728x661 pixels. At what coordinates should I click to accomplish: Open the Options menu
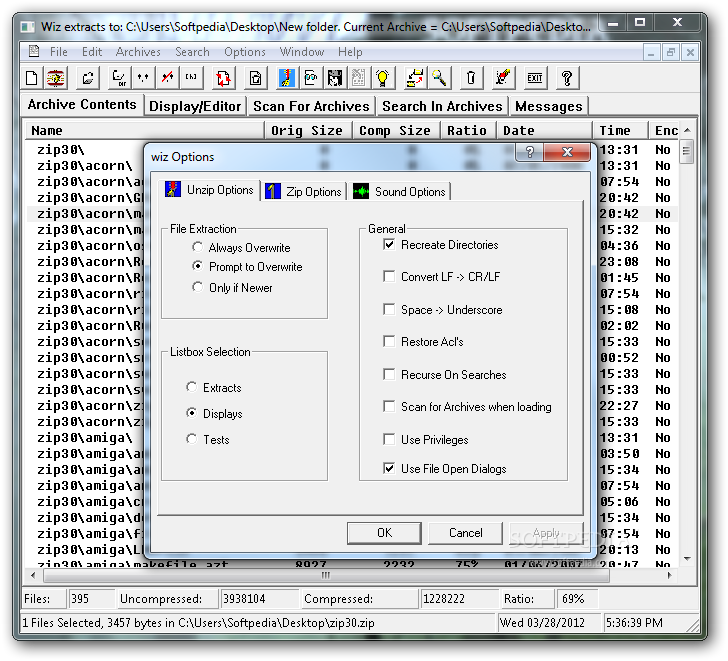245,52
